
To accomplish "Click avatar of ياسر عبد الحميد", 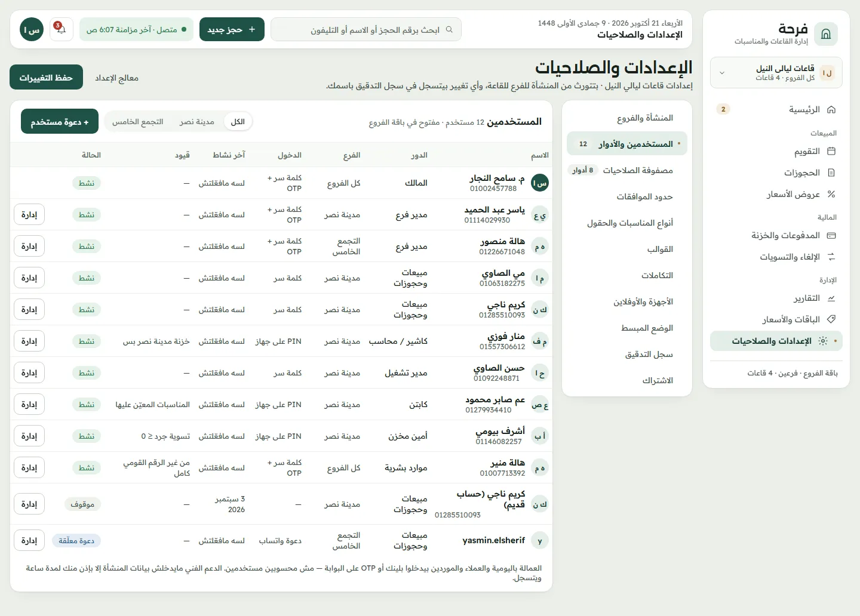I will [x=540, y=215].
